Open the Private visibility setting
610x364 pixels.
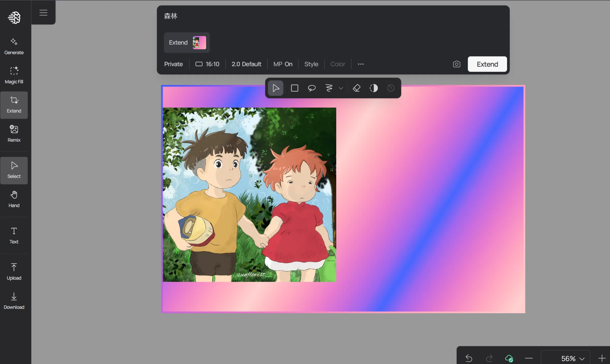(173, 64)
